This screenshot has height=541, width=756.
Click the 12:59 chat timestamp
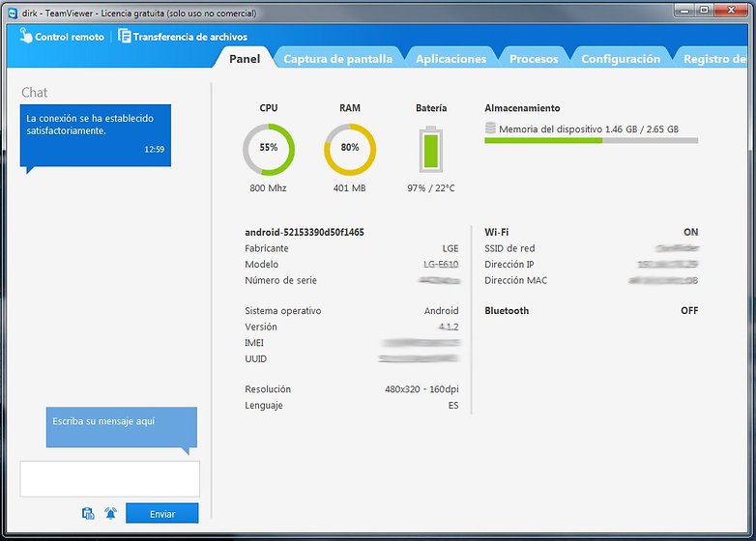coord(155,150)
